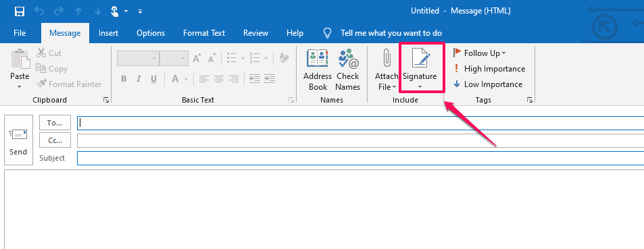Click the Grow Font icon

click(197, 58)
